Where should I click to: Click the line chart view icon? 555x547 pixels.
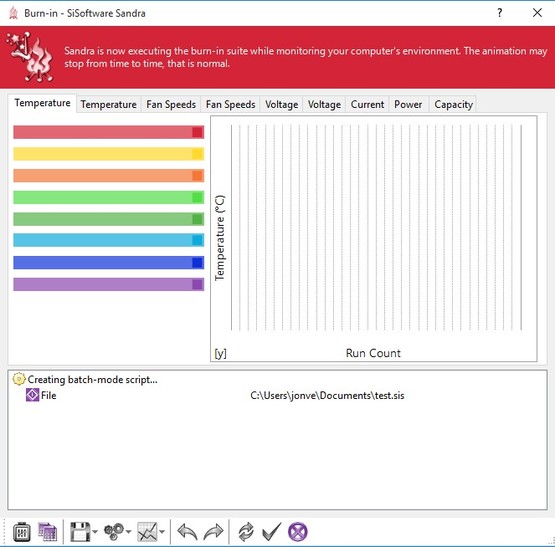click(147, 532)
